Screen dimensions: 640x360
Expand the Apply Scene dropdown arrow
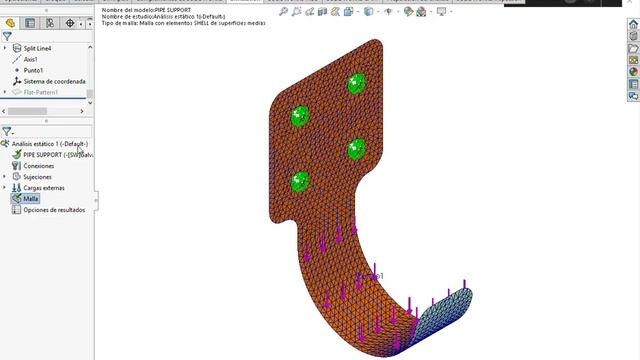pos(431,12)
